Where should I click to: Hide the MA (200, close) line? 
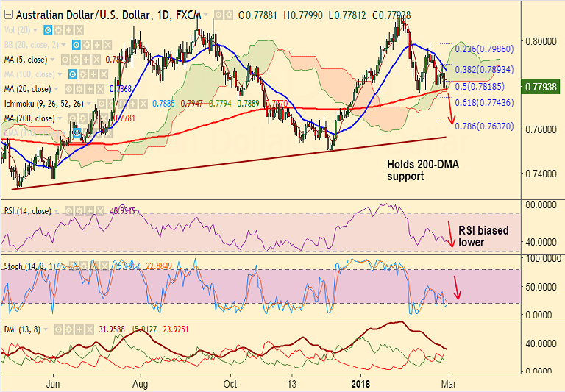pos(72,118)
